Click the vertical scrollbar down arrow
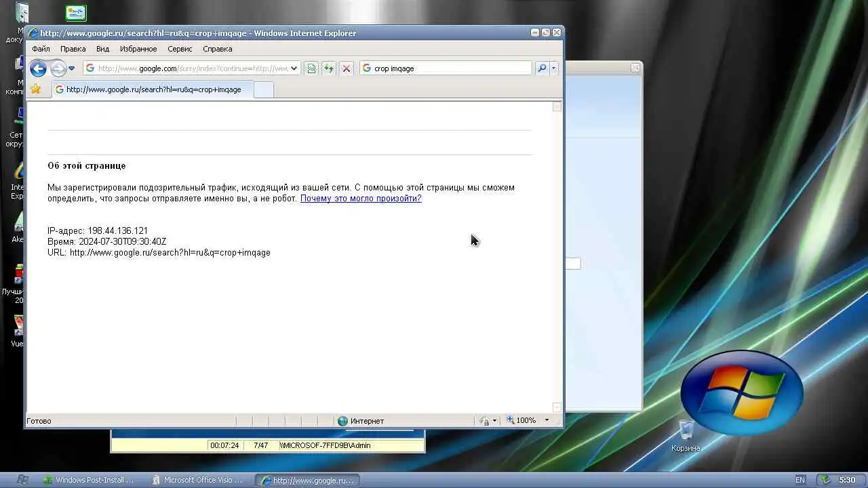Image resolution: width=868 pixels, height=488 pixels. click(x=557, y=407)
